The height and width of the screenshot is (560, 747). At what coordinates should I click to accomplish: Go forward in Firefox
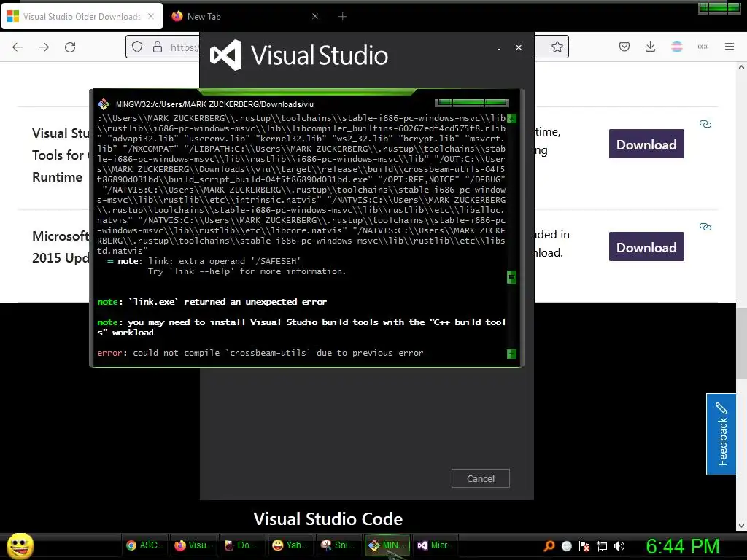44,47
